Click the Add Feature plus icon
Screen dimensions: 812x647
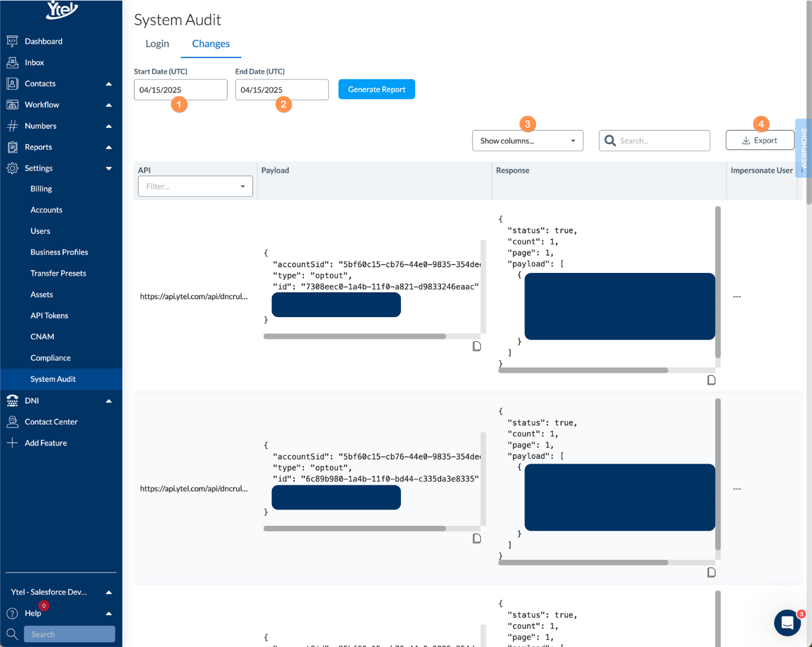pos(12,443)
